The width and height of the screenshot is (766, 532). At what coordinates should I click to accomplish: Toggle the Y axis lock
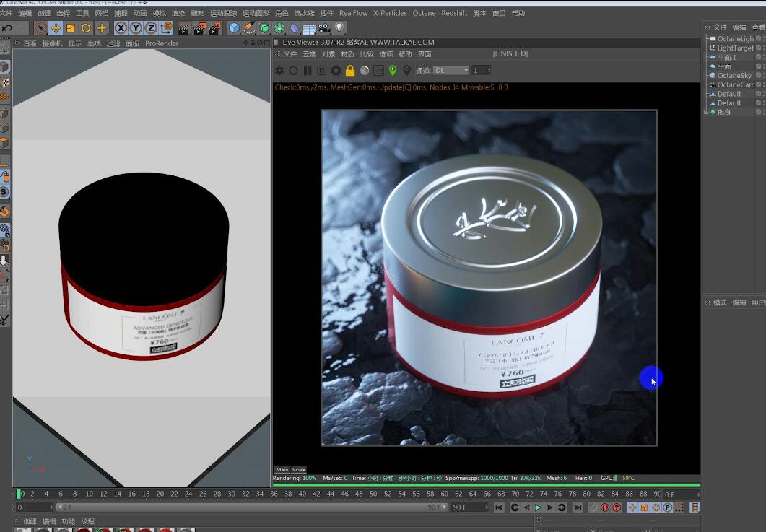coord(136,28)
